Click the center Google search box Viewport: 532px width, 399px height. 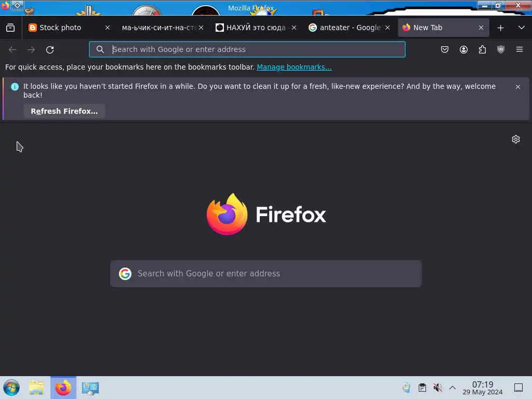(x=266, y=274)
